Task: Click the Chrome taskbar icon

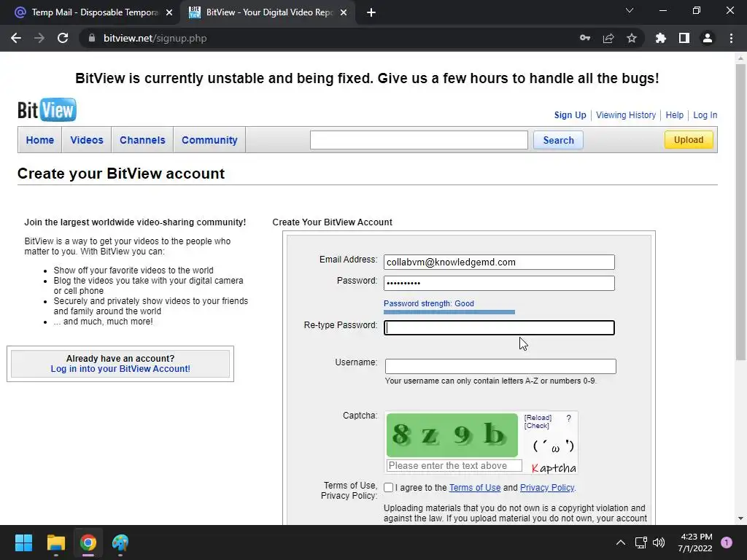Action: pyautogui.click(x=88, y=542)
